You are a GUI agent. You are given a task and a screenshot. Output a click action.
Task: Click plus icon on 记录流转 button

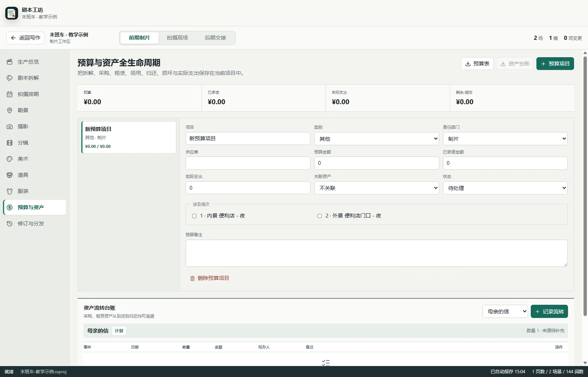(538, 312)
